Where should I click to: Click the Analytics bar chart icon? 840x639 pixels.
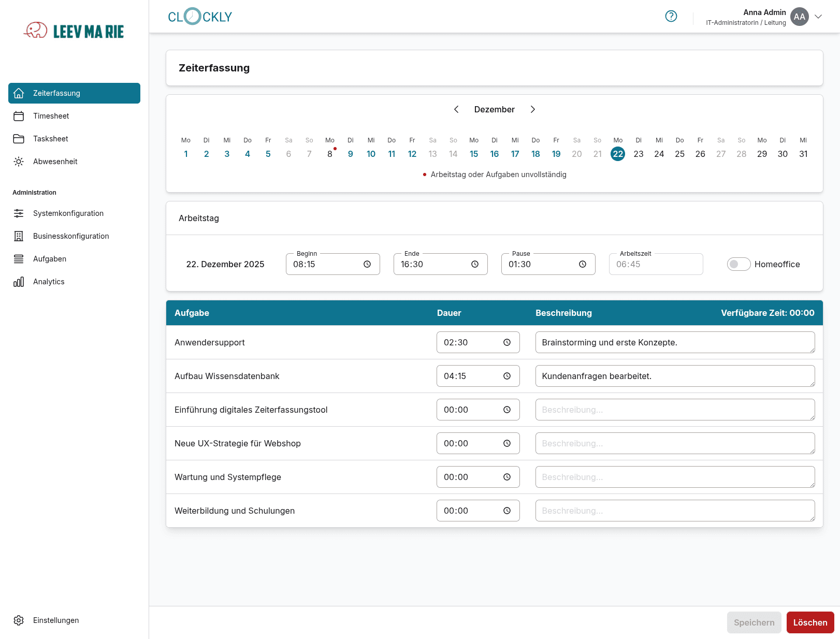click(x=19, y=282)
